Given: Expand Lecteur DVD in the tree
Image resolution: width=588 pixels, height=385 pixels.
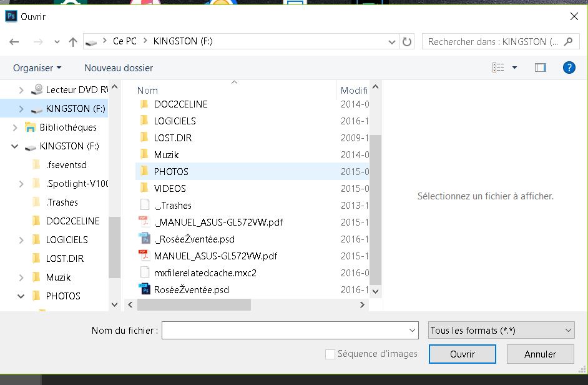Looking at the screenshot, I should click(x=21, y=90).
